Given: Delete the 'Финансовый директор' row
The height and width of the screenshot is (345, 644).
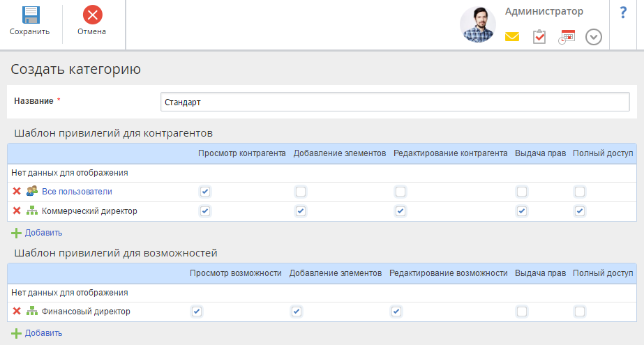Looking at the screenshot, I should click(17, 312).
